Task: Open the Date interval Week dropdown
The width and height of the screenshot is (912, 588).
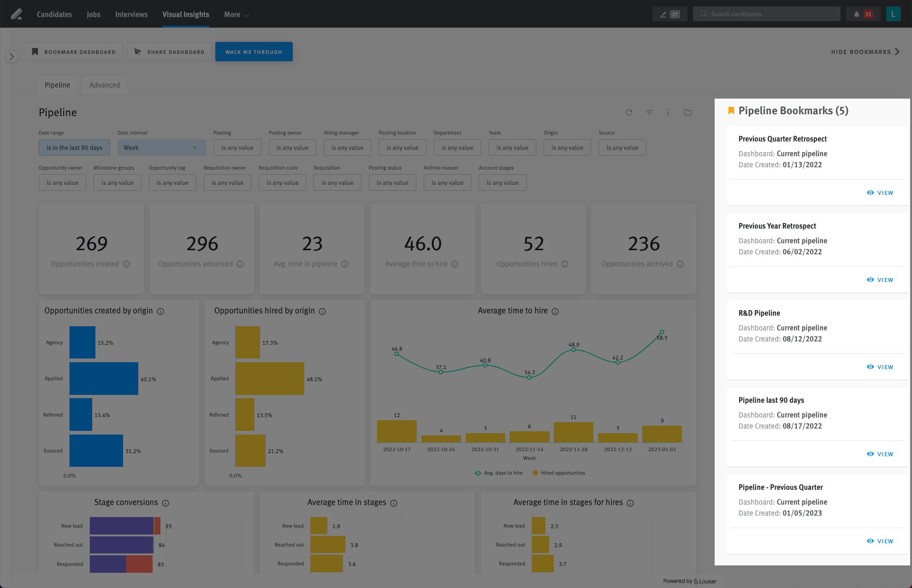Action: point(161,147)
